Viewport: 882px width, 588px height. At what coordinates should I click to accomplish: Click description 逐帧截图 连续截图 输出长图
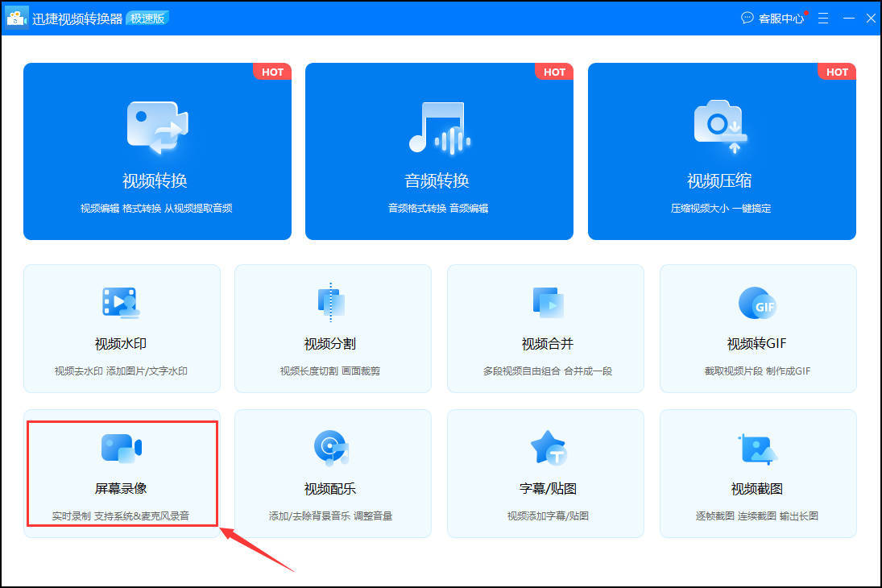click(x=757, y=516)
